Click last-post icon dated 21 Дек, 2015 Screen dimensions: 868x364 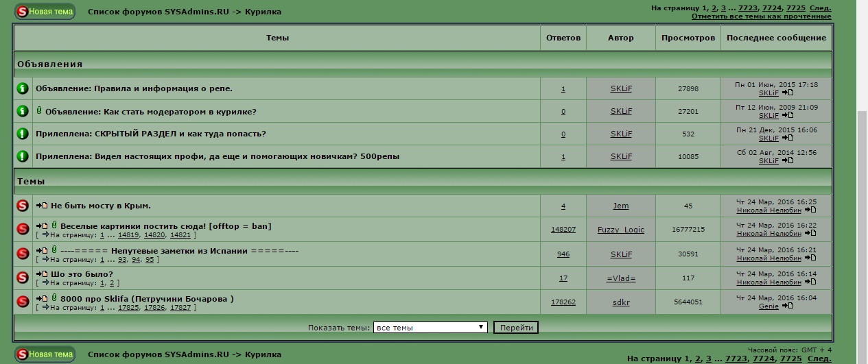tap(788, 138)
